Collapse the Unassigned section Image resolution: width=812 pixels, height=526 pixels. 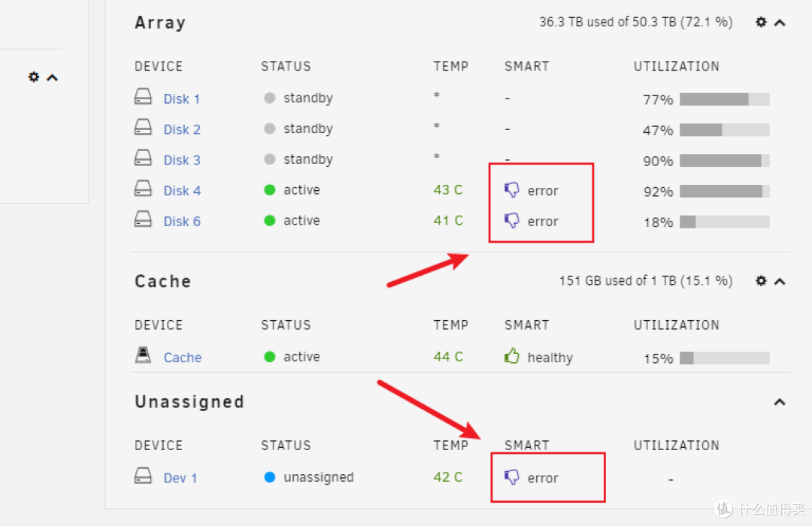780,402
